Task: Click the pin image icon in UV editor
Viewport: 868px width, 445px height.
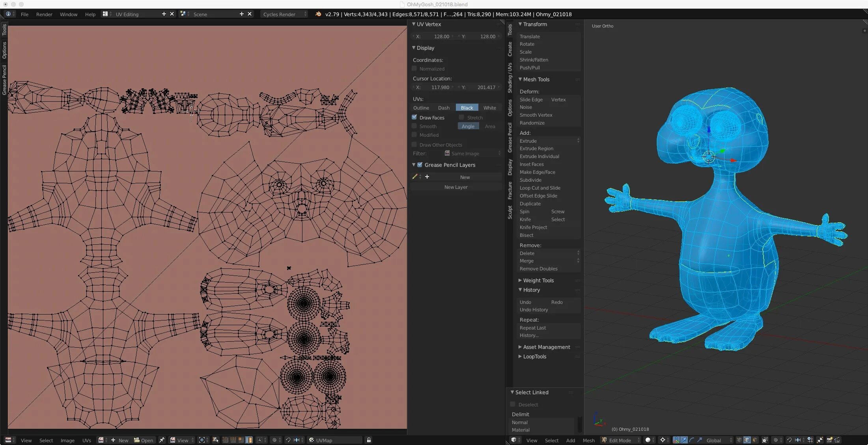Action: [x=162, y=440]
